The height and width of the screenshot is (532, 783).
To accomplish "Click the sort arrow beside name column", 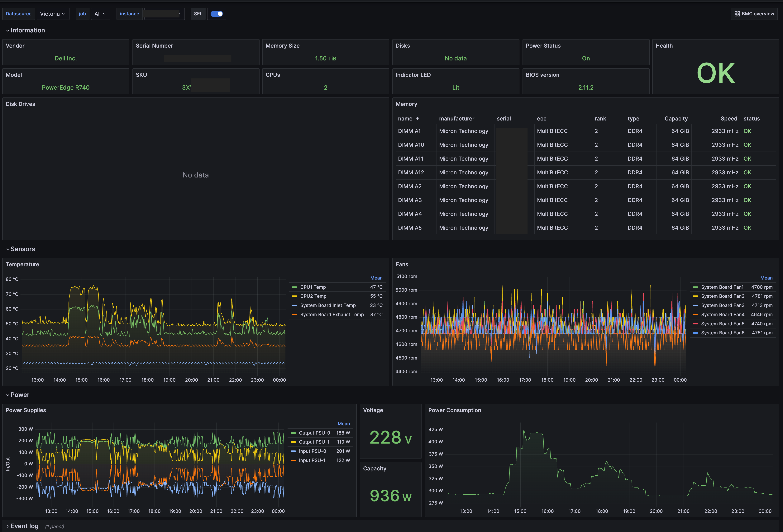I will (x=418, y=119).
